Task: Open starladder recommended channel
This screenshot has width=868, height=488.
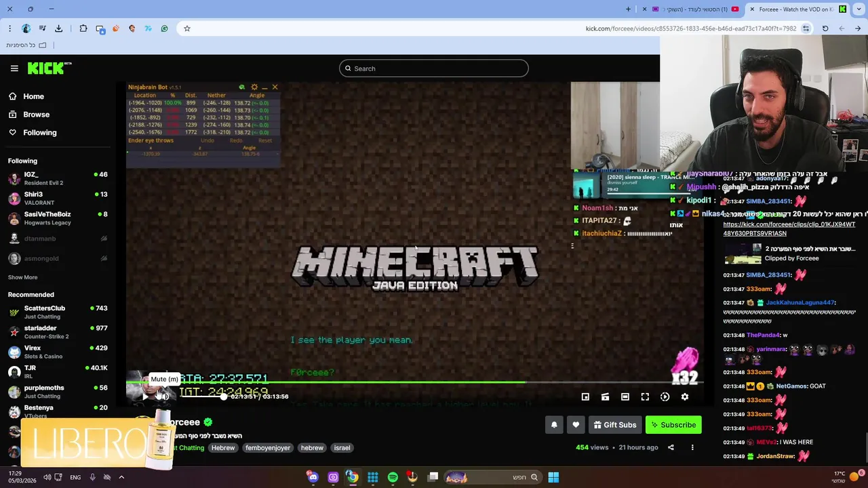Action: pyautogui.click(x=58, y=332)
